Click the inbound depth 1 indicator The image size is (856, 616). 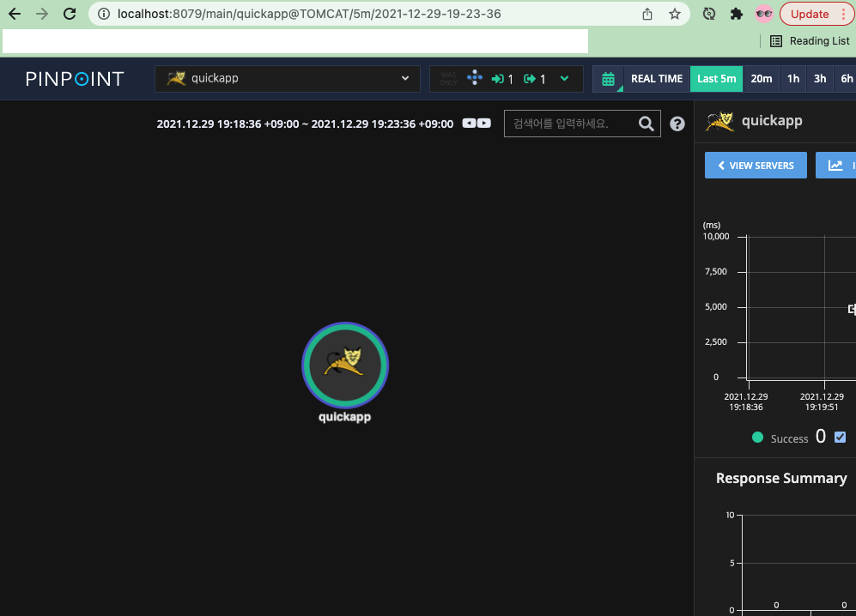pyautogui.click(x=502, y=79)
